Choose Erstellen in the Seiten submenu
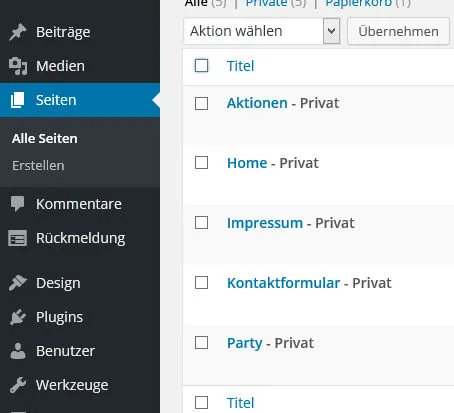Viewport: 454px width, 413px height. (x=38, y=165)
